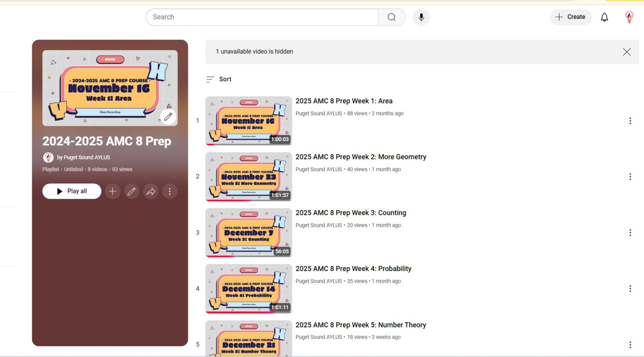Screen dimensions: 644x357
Task: Click channel name under Week 1 video
Action: tap(319, 114)
